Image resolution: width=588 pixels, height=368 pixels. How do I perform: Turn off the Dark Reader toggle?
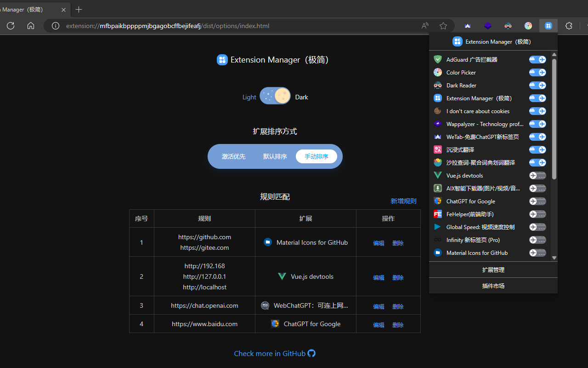[537, 85]
